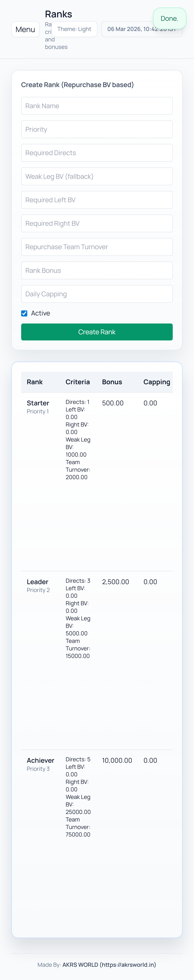Click the Daily Capping field
Image resolution: width=194 pixels, height=980 pixels.
[97, 294]
